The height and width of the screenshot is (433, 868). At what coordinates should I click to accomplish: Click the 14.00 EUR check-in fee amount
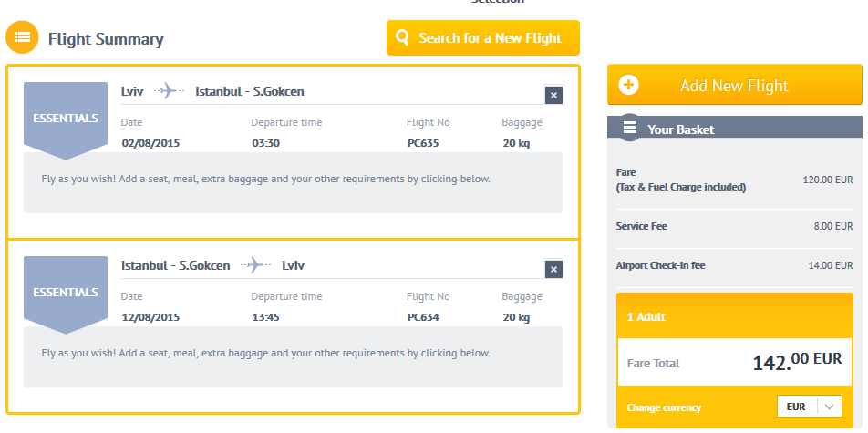point(831,265)
